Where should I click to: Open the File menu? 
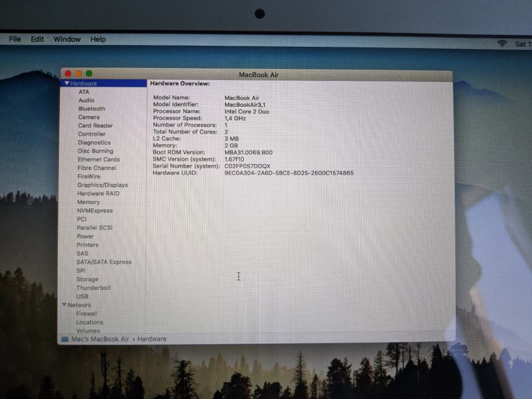point(14,39)
